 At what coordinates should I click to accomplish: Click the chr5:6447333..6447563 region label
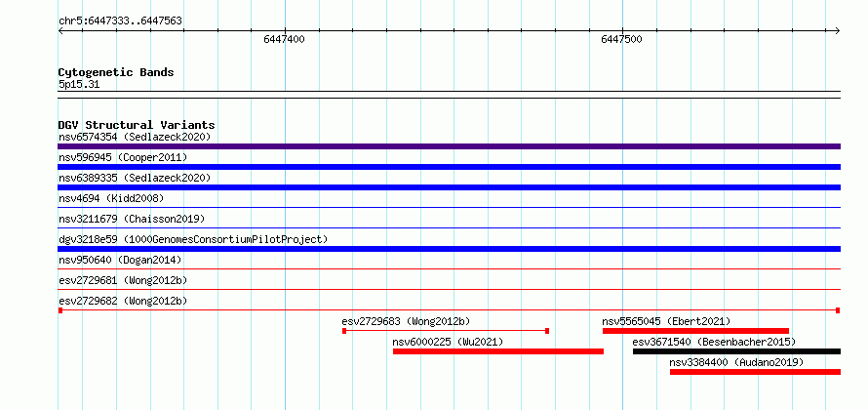(x=120, y=21)
